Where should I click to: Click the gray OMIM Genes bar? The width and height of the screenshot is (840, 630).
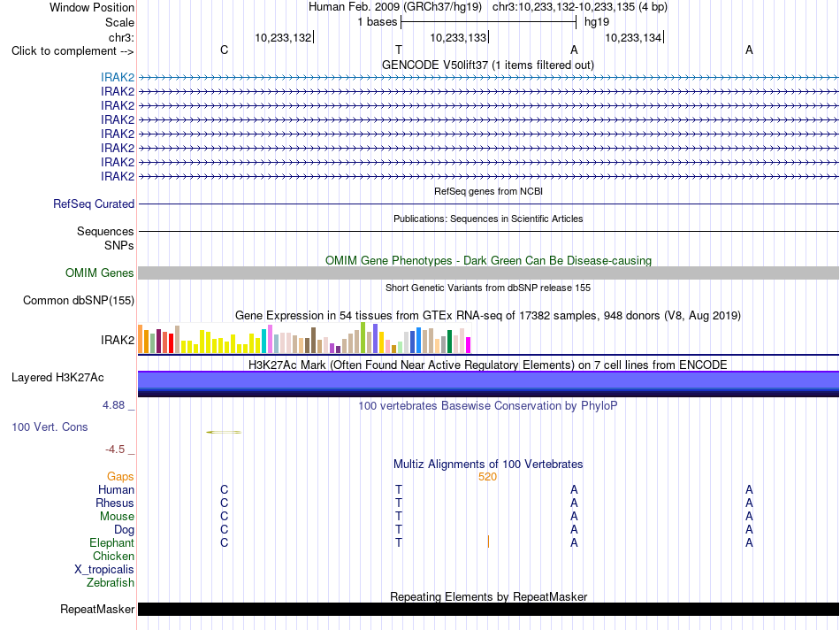[488, 273]
